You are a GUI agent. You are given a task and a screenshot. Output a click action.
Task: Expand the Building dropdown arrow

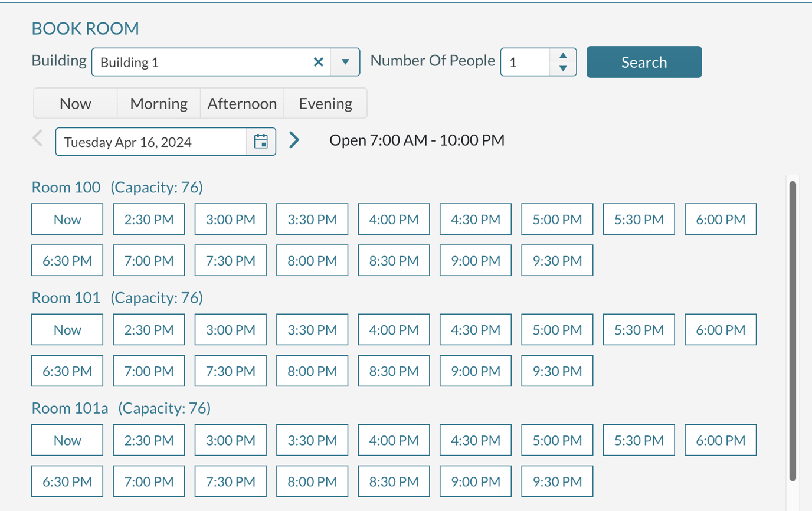coord(346,62)
